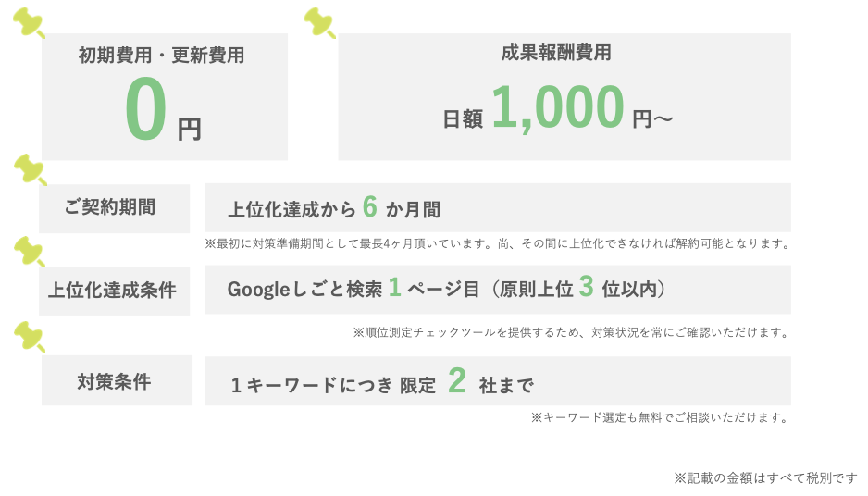Click the 上位化達成条件 label box

[x=114, y=291]
